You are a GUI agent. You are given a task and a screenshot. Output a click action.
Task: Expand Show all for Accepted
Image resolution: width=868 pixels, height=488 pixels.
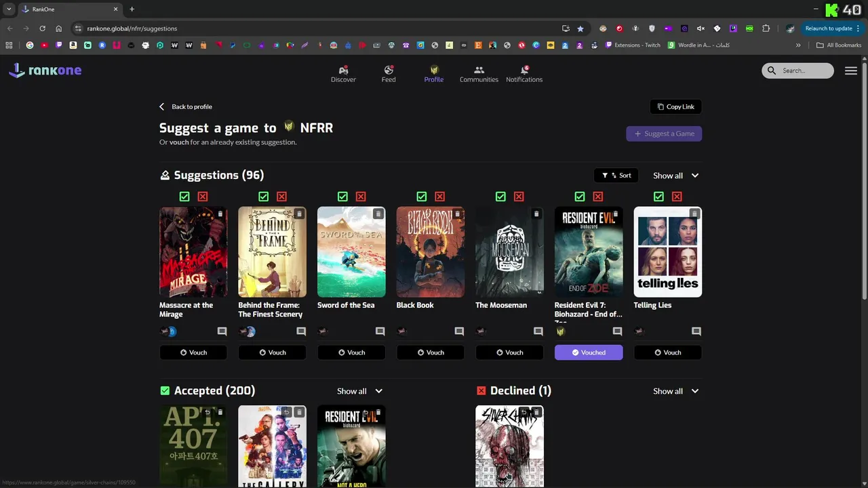pyautogui.click(x=360, y=391)
